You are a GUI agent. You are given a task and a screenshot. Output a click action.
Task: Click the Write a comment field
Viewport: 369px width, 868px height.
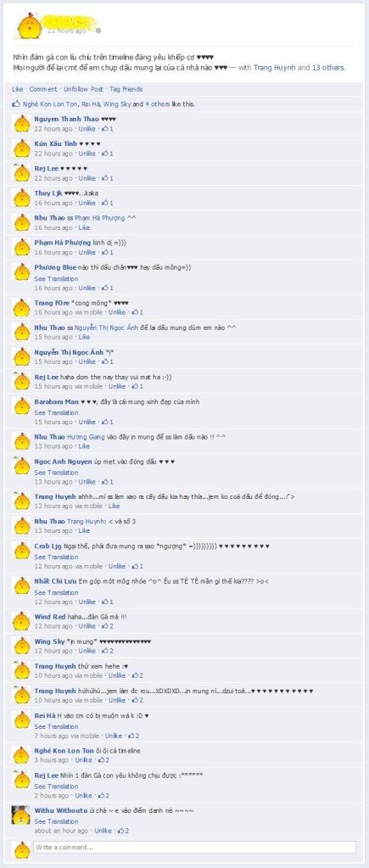194,847
